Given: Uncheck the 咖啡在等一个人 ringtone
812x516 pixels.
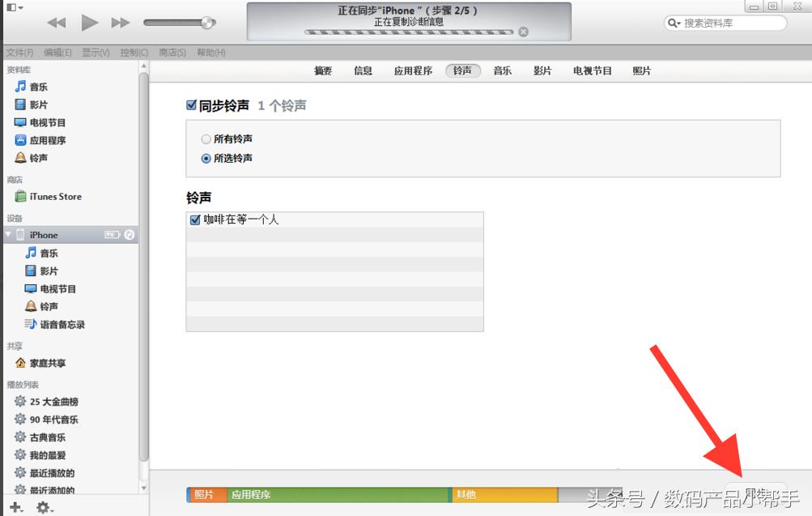Looking at the screenshot, I should pyautogui.click(x=193, y=218).
